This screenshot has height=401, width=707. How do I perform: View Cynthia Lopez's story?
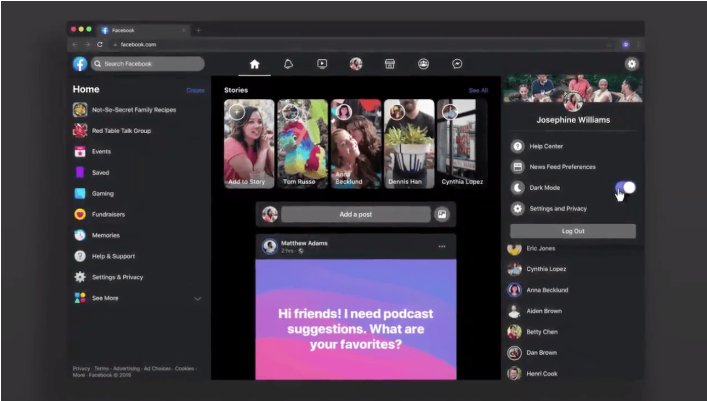462,143
